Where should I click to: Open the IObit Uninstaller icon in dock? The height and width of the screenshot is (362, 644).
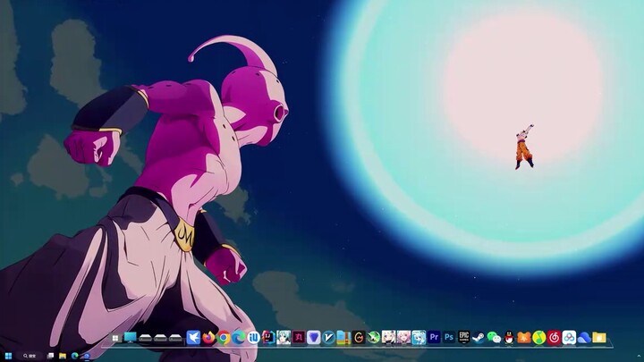click(254, 337)
